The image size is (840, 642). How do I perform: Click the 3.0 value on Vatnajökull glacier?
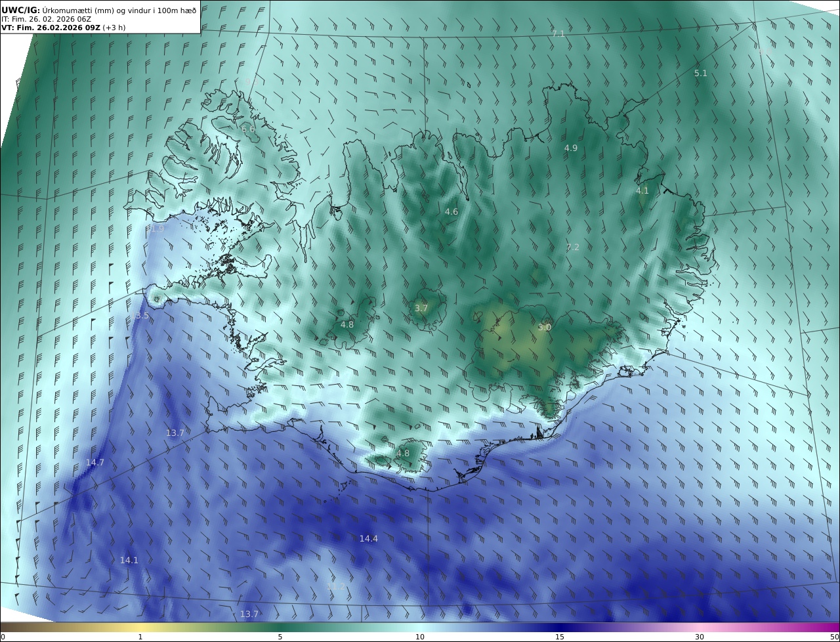coord(545,327)
